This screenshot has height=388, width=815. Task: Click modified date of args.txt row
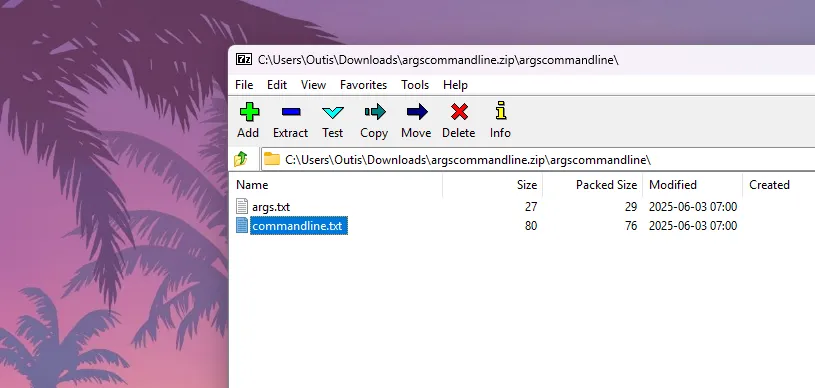[693, 207]
